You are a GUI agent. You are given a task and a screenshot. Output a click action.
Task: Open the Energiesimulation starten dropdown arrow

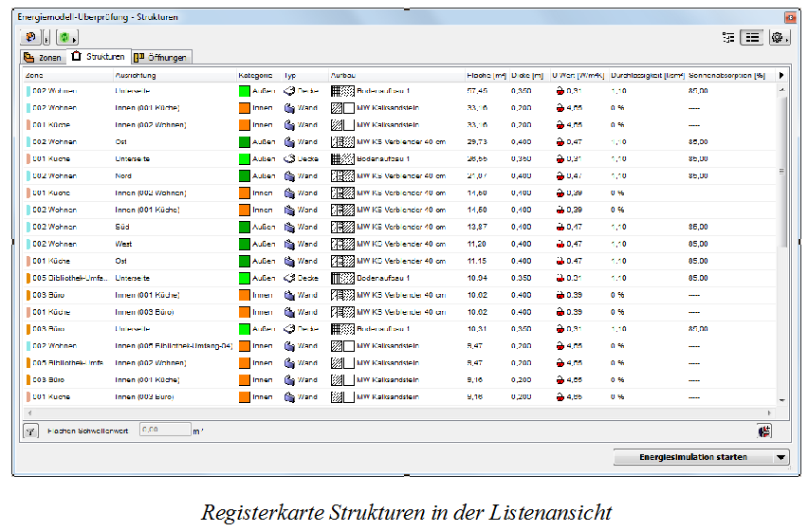780,457
